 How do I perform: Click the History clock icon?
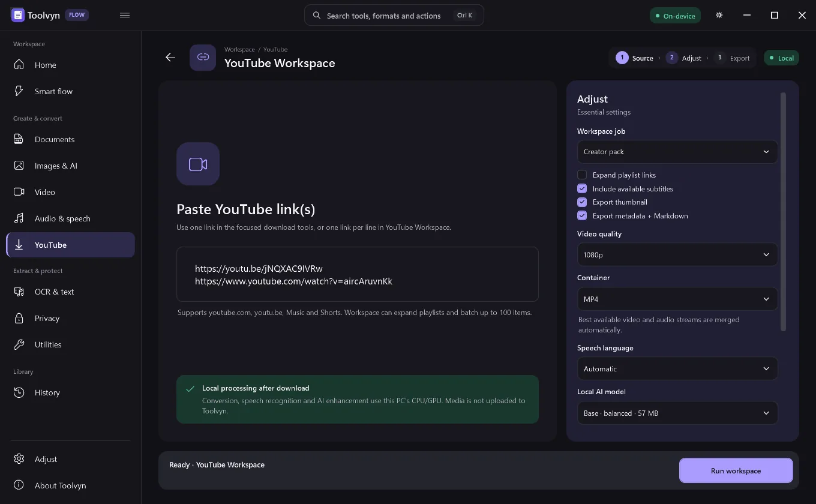(x=19, y=392)
